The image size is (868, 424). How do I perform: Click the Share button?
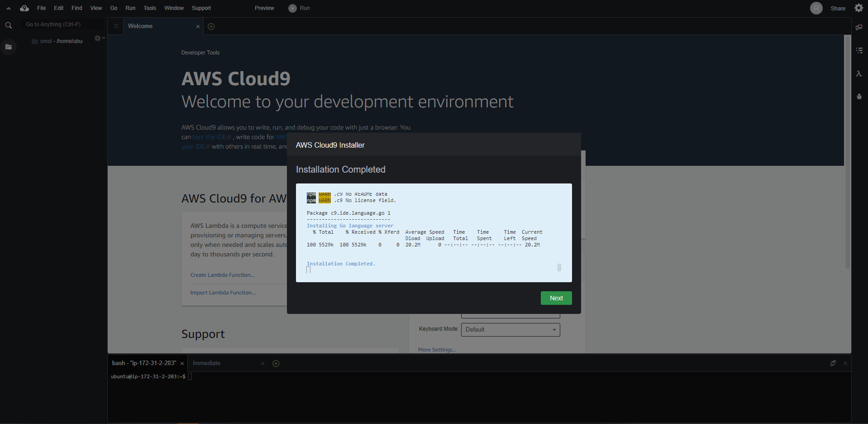coord(838,9)
